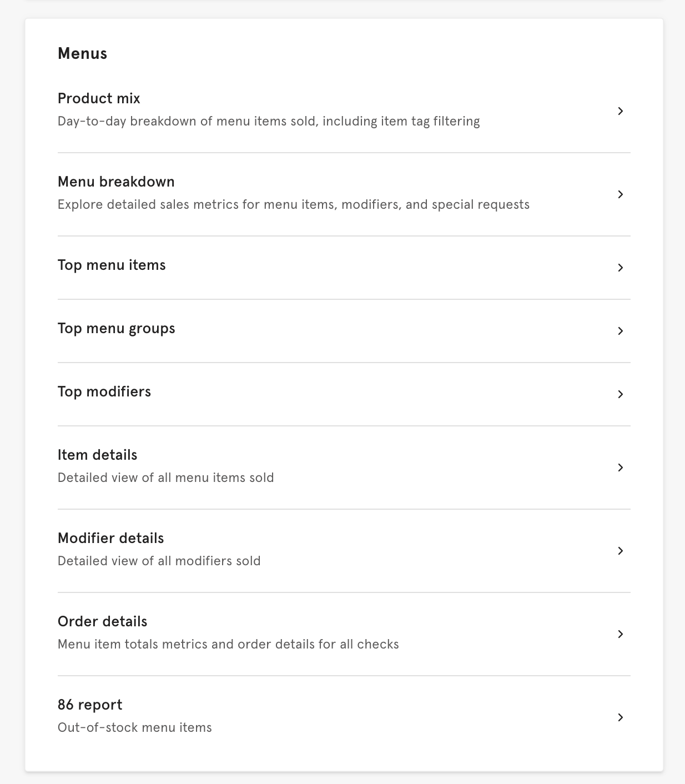Click the chevron next to Modifier details
The image size is (685, 784).
[x=620, y=551]
